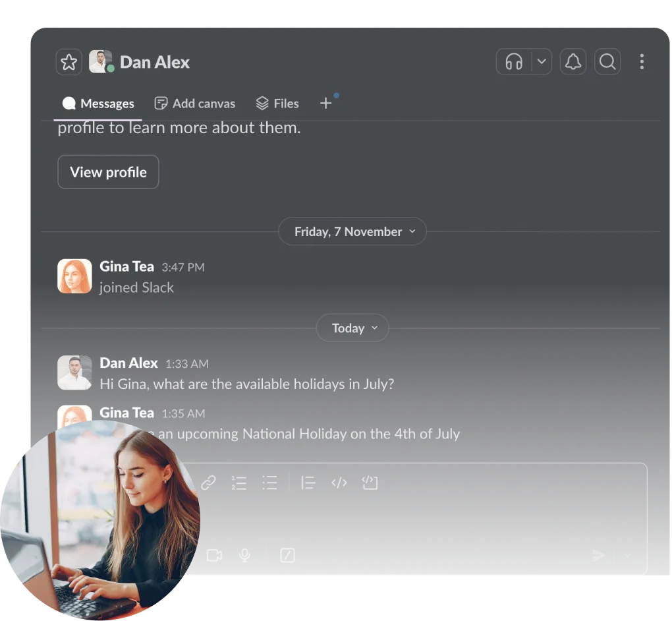Click Dan Alex's avatar in today's message
The width and height of the screenshot is (672, 621).
tap(74, 372)
